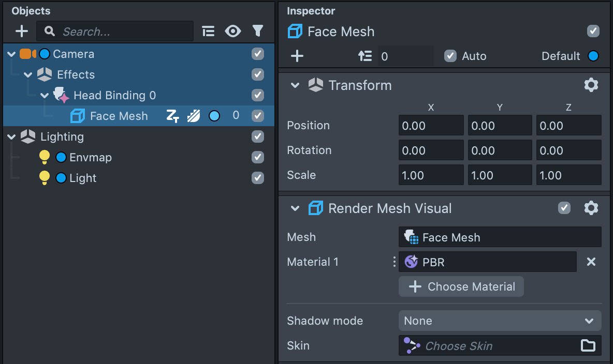Click the add component plus icon in Inspector
This screenshot has height=364, width=613.
click(297, 56)
